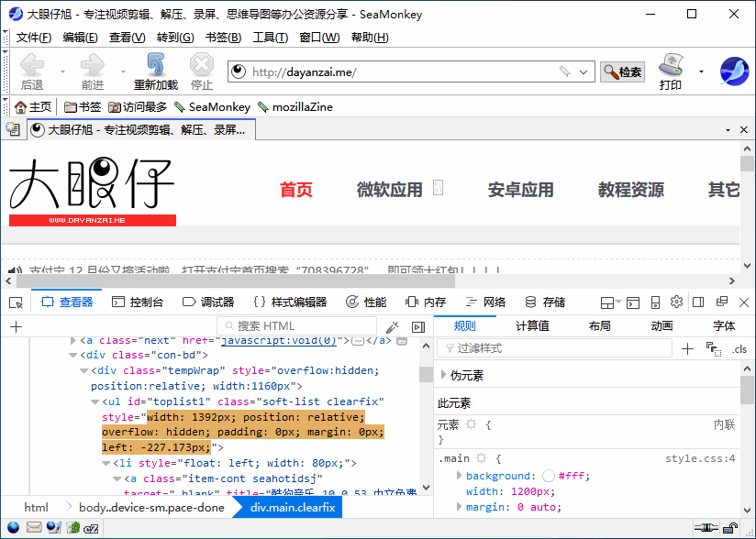Toggle print media simulation icon beside .cls

(713, 348)
